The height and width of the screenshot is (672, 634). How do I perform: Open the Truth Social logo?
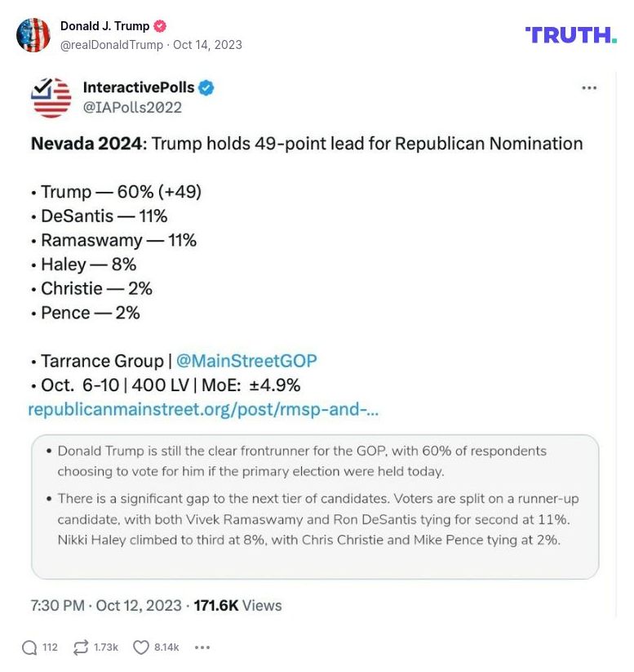click(x=570, y=35)
